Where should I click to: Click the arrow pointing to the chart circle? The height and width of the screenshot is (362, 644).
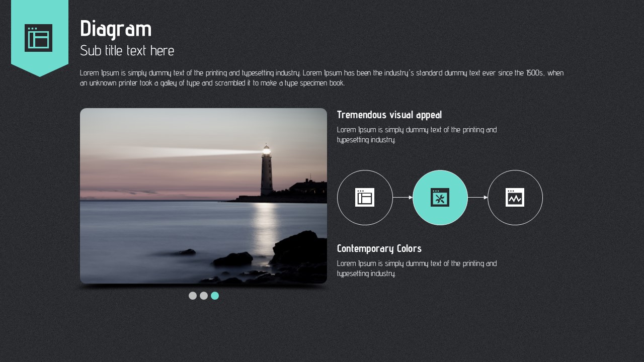(x=477, y=198)
